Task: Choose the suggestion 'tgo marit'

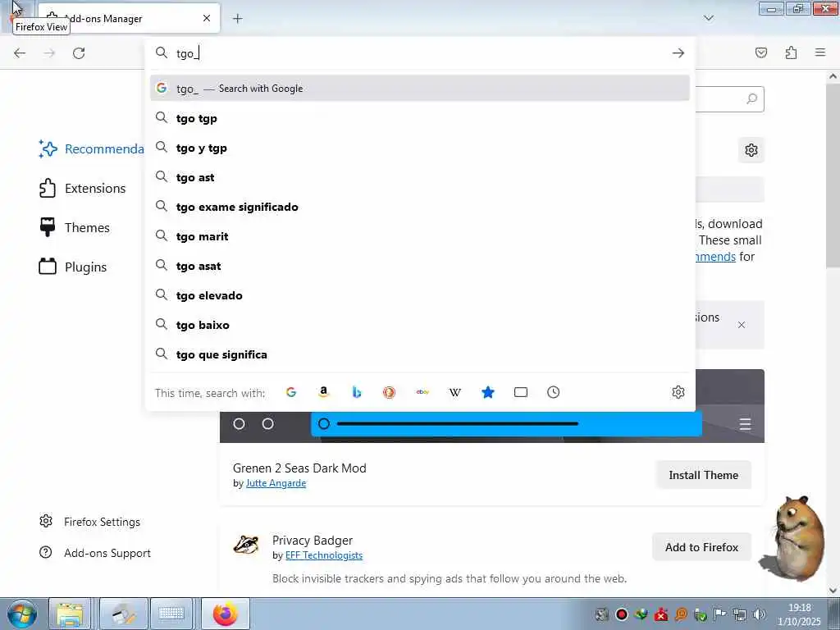Action: coord(420,236)
